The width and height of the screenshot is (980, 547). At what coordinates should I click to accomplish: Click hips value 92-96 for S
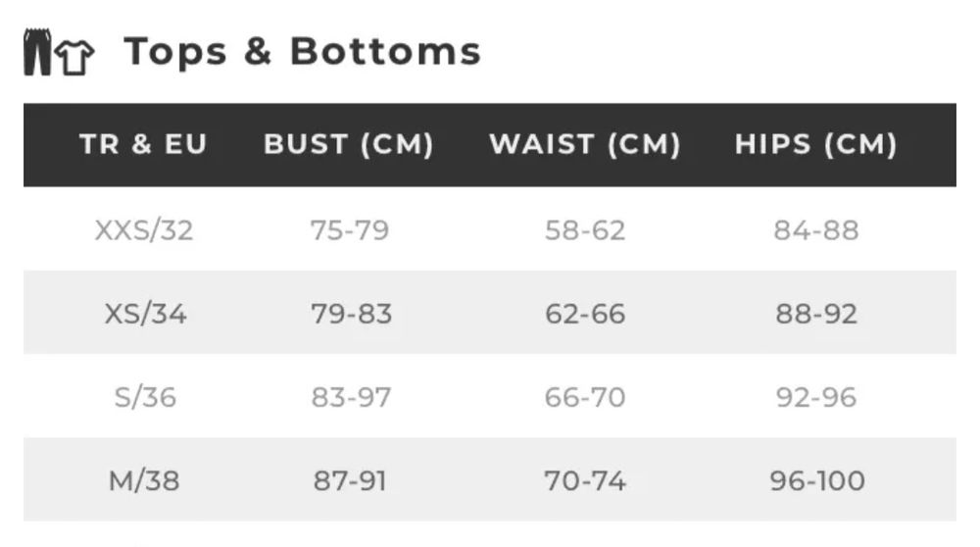point(815,397)
